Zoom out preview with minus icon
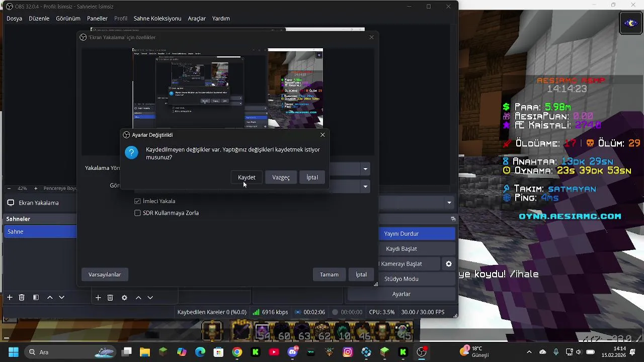Image resolution: width=644 pixels, height=362 pixels. pos(9,189)
